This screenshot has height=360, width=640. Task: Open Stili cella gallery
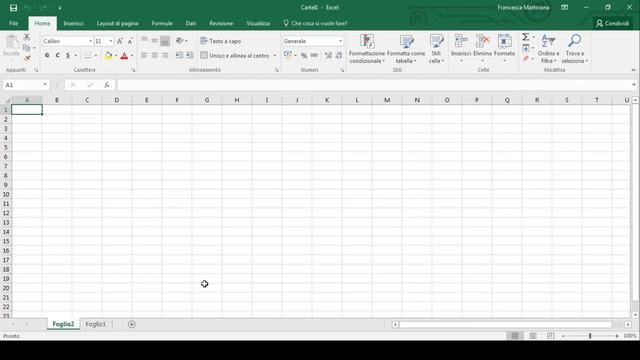(x=436, y=49)
